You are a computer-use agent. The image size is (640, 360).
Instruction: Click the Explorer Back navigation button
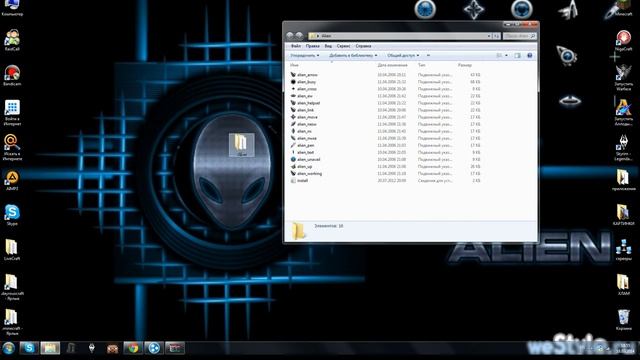tap(290, 36)
